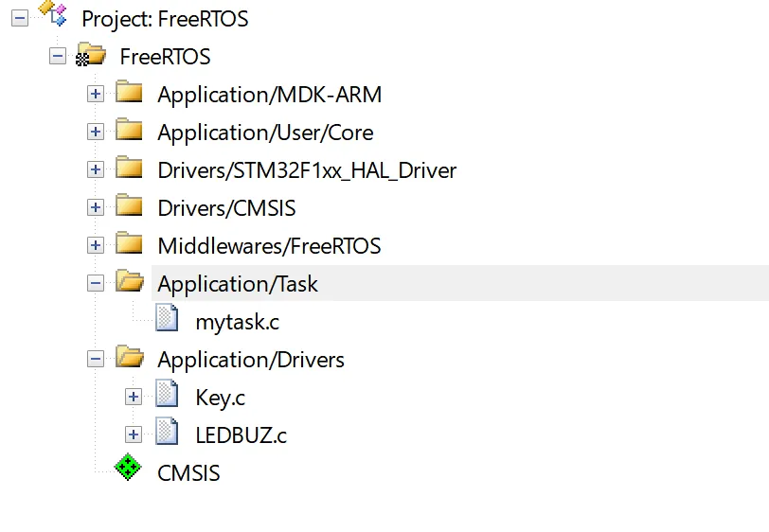
Task: Click the LEDBUZ.c file icon
Action: (x=167, y=433)
